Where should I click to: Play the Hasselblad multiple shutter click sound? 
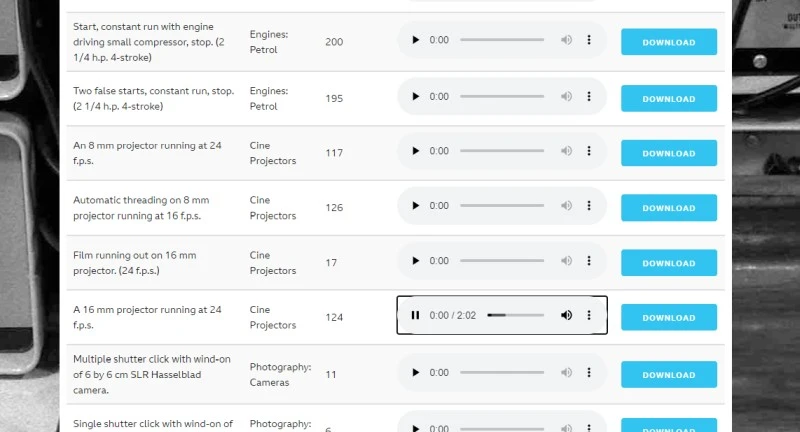tap(415, 373)
